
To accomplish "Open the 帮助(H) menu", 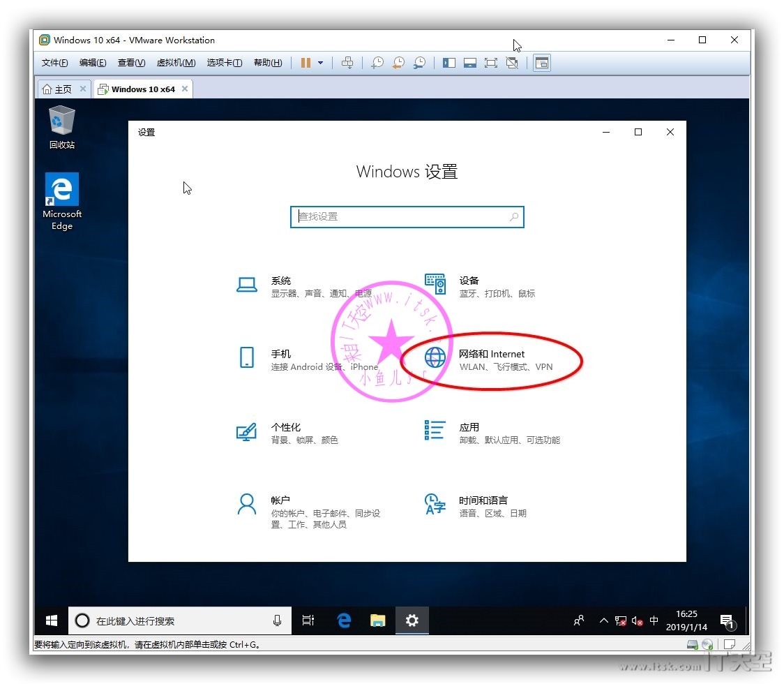I will tap(268, 63).
